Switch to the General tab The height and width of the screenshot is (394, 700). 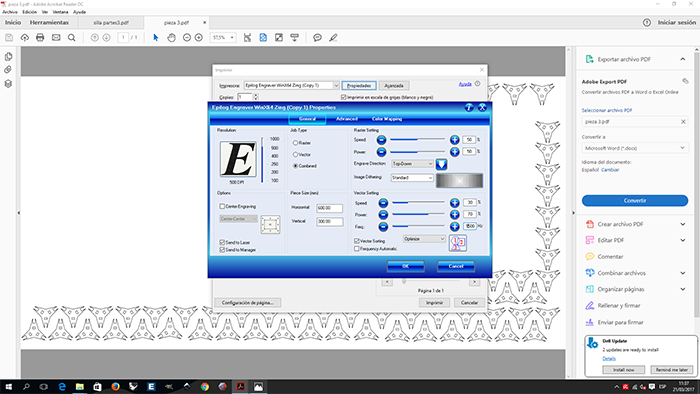coord(307,119)
